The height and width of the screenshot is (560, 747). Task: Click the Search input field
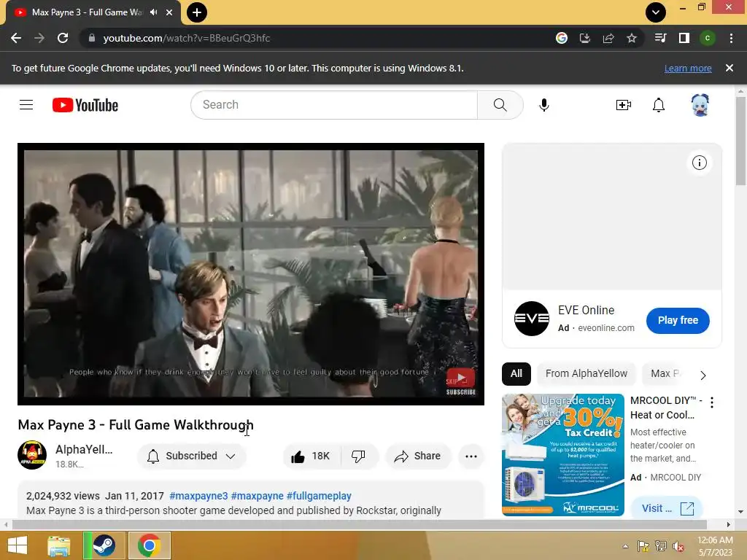click(x=334, y=105)
